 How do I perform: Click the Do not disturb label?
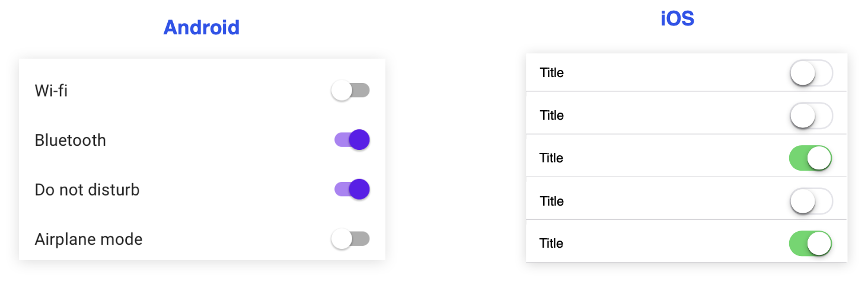[87, 190]
